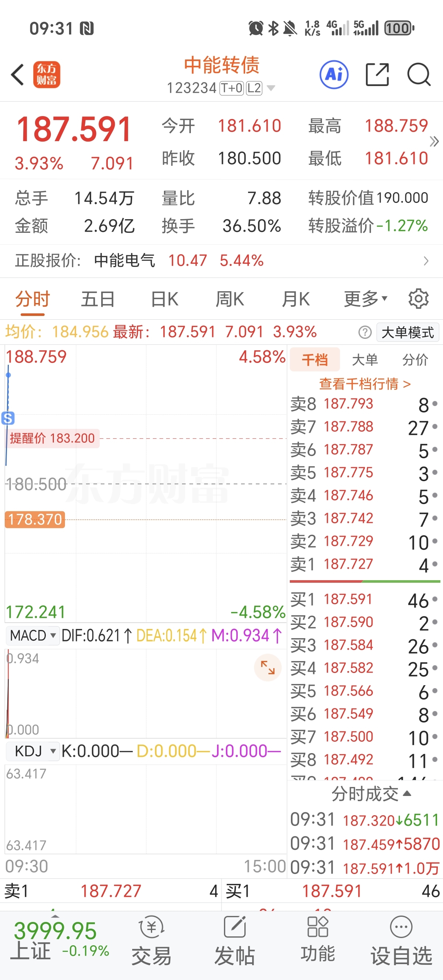Screen dimensions: 443x980
Task: Tap the 买8 187.492 order row
Action: (x=364, y=760)
